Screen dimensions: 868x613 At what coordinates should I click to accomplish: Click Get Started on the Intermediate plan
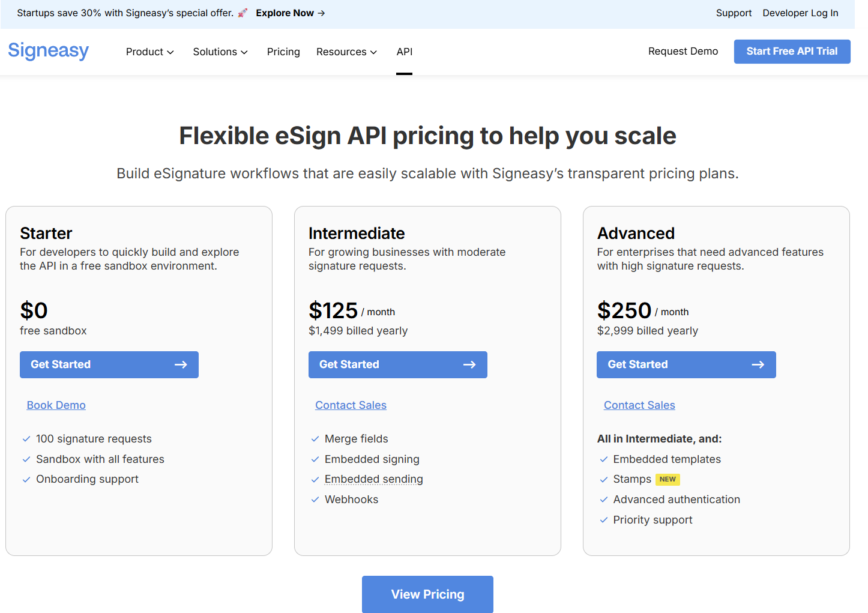point(398,364)
